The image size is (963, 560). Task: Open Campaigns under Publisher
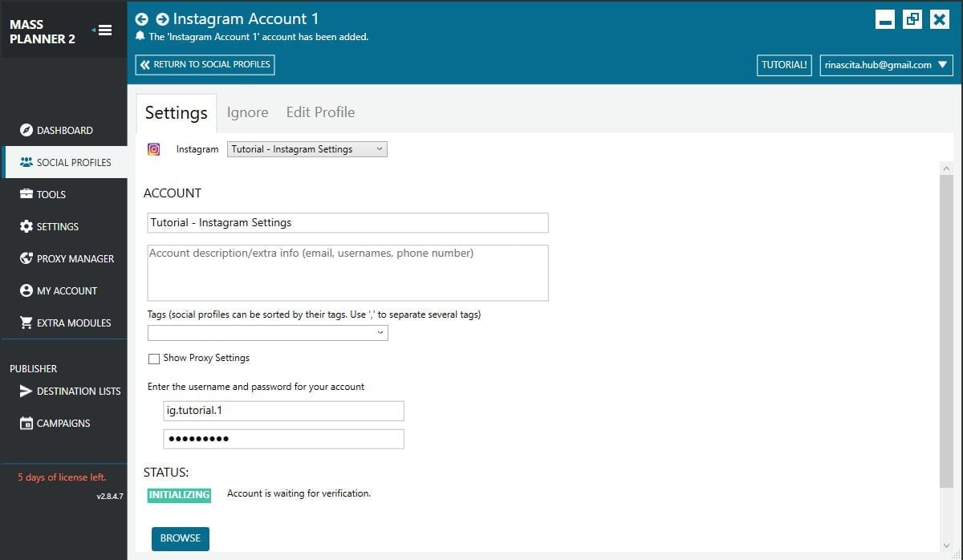[x=64, y=423]
